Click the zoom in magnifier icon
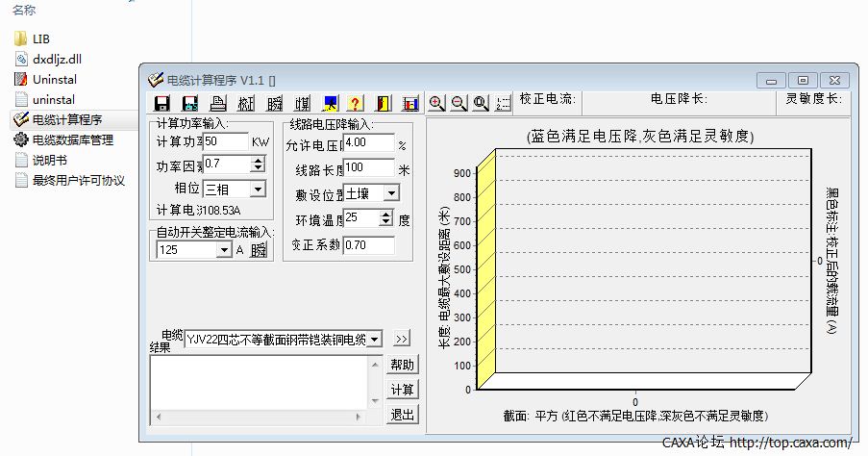 pos(436,103)
